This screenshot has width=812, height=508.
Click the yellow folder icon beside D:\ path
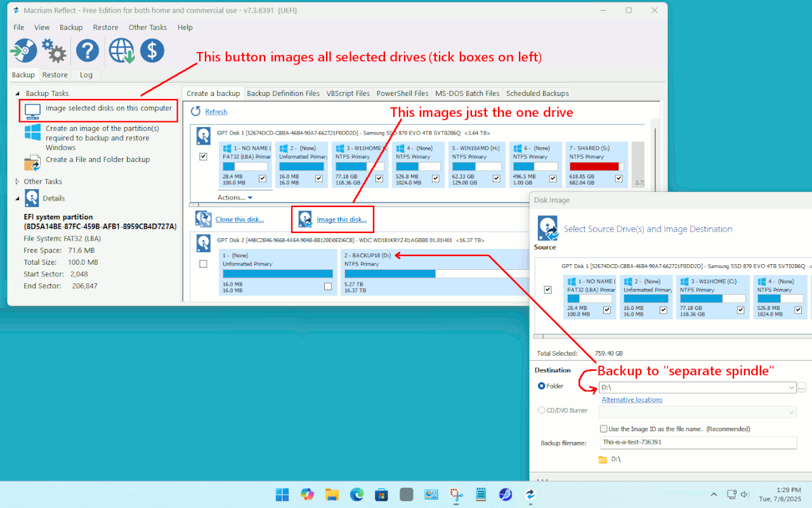point(603,459)
